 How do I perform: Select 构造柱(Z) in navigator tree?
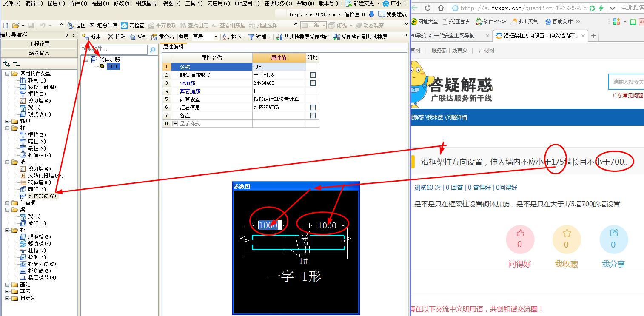coord(40,155)
